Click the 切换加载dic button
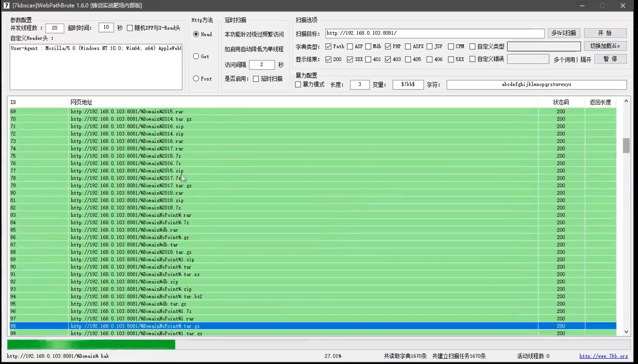This screenshot has height=364, width=638. 605,46
